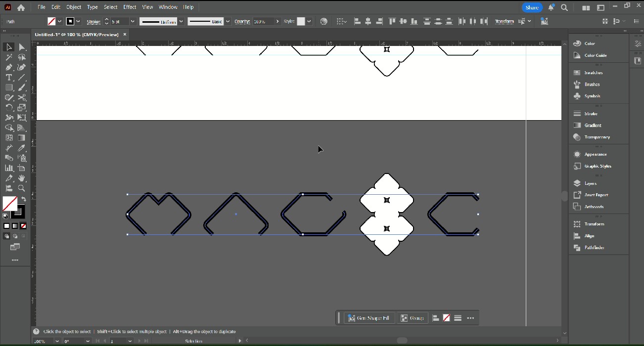Open the Pathfinder panel

(595, 248)
